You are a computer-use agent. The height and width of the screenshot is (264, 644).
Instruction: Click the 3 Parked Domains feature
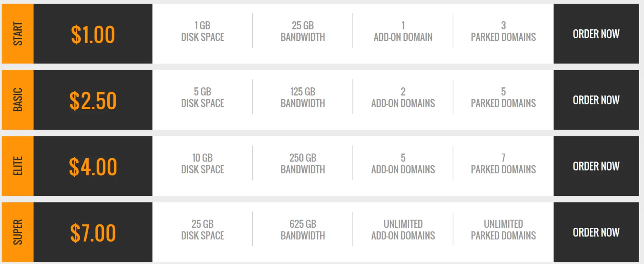503,31
